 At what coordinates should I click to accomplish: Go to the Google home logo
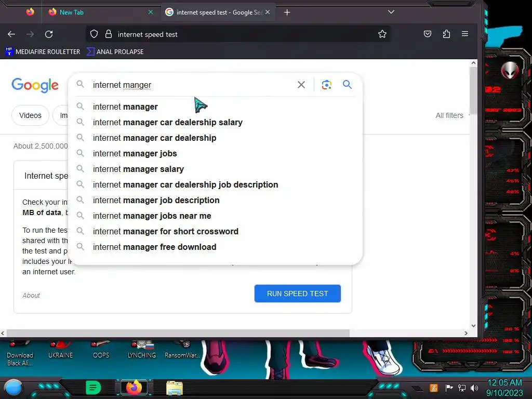[x=35, y=85]
